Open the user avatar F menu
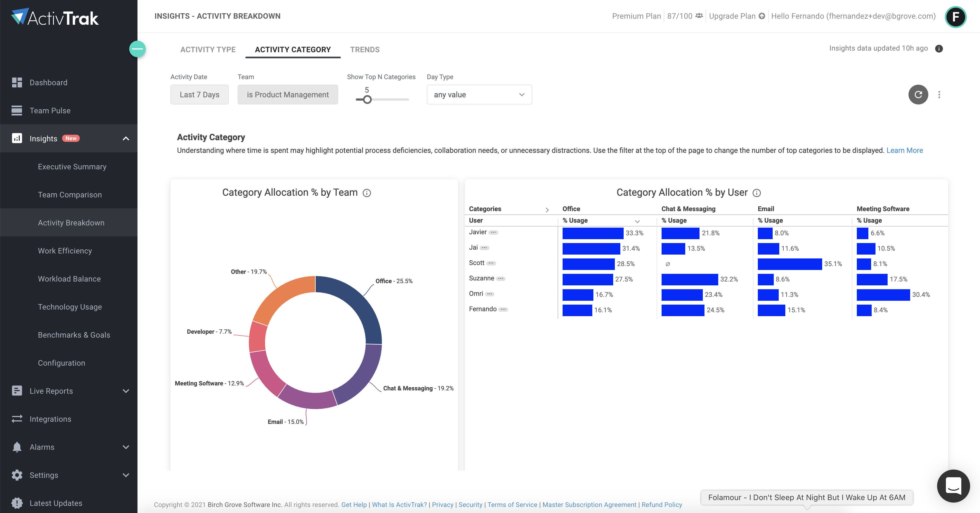This screenshot has width=980, height=513. (x=955, y=17)
